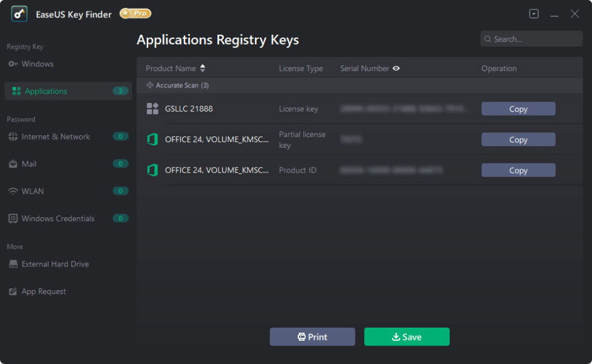This screenshot has height=364, width=592.
Task: Click the Pro badge
Action: tap(135, 14)
